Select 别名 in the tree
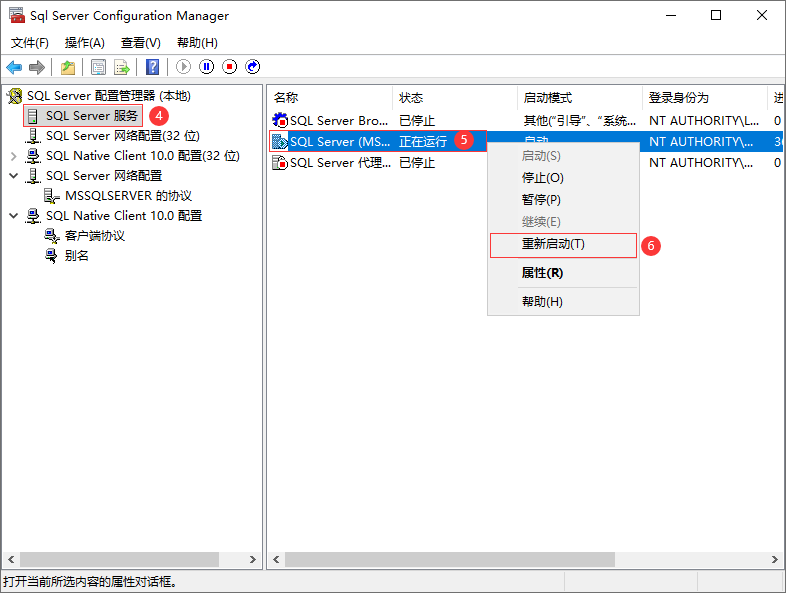This screenshot has width=786, height=593. [x=77, y=256]
